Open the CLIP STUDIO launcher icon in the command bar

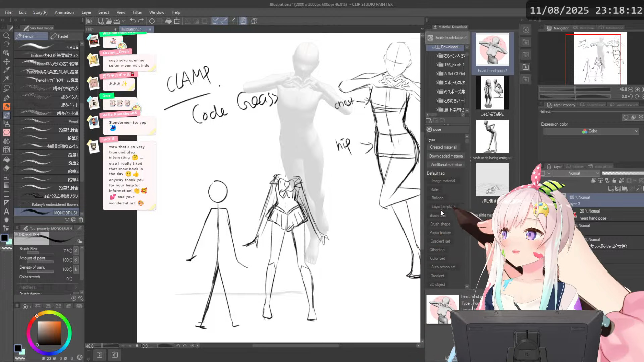pos(89,21)
